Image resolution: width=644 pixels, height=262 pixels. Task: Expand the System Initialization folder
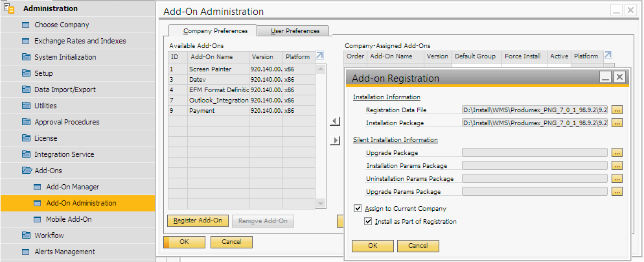click(27, 57)
